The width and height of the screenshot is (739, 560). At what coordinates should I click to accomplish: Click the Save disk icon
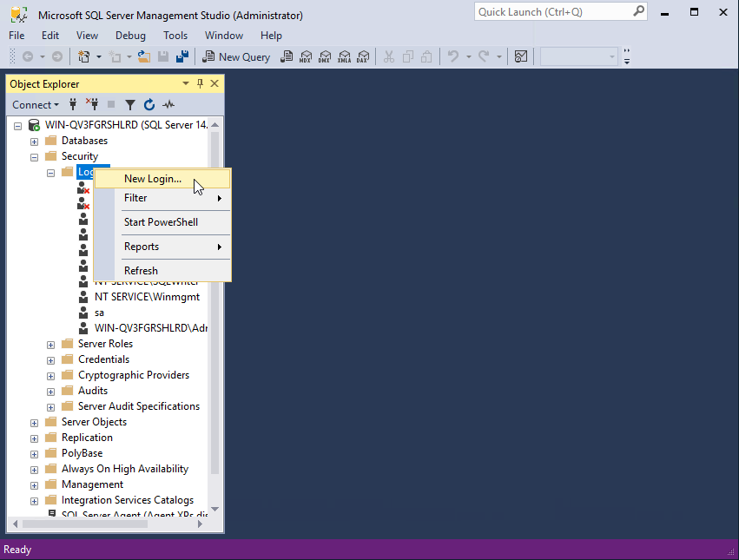pyautogui.click(x=163, y=57)
